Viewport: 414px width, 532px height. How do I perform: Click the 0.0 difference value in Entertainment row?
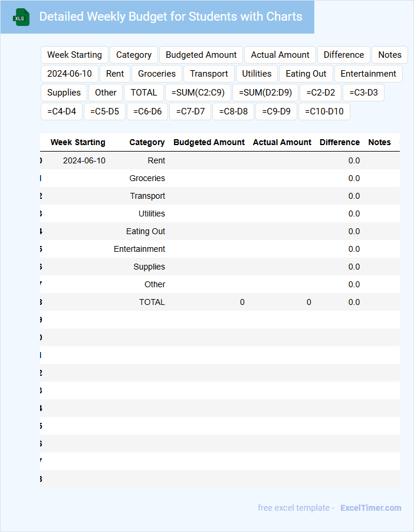pos(354,249)
